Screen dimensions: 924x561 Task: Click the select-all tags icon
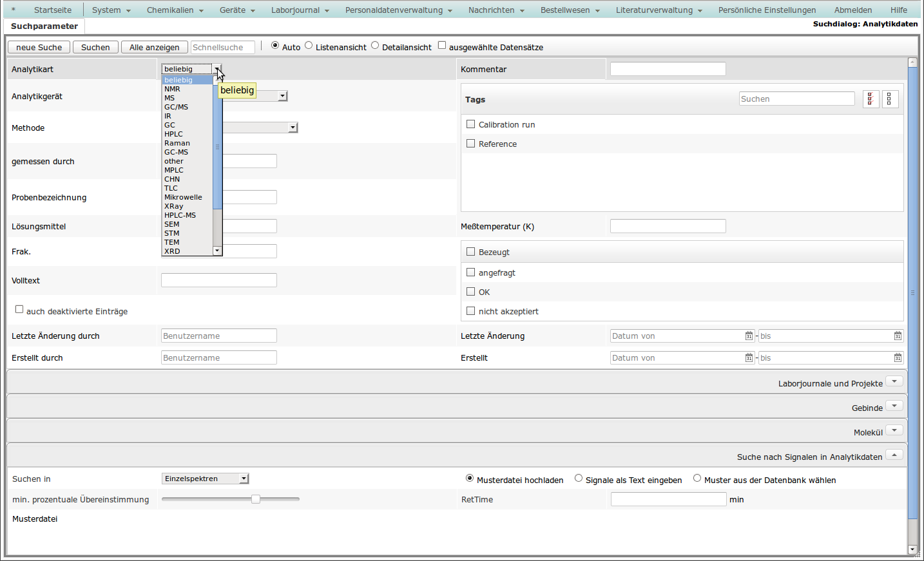pyautogui.click(x=871, y=99)
